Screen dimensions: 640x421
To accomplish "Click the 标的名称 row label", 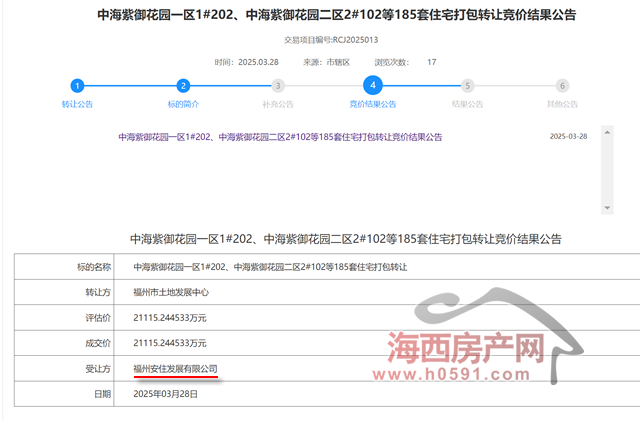I will coord(94,267).
